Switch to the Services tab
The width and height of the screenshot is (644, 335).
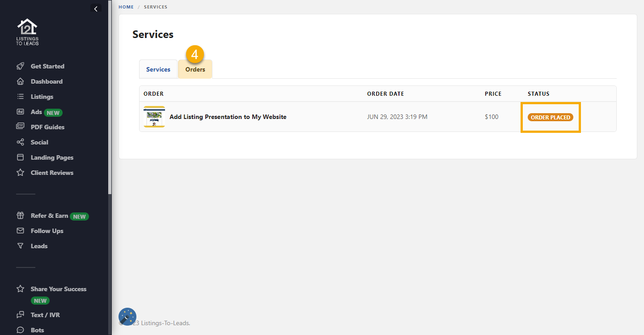158,69
